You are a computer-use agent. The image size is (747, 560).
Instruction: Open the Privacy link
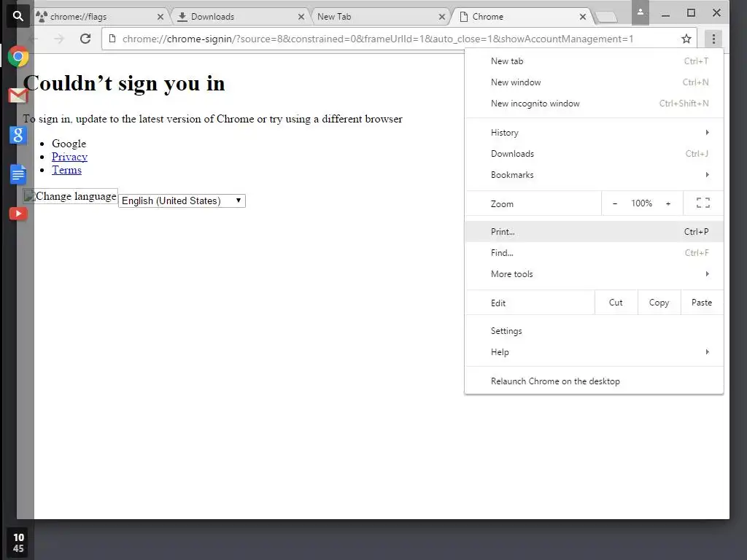69,157
